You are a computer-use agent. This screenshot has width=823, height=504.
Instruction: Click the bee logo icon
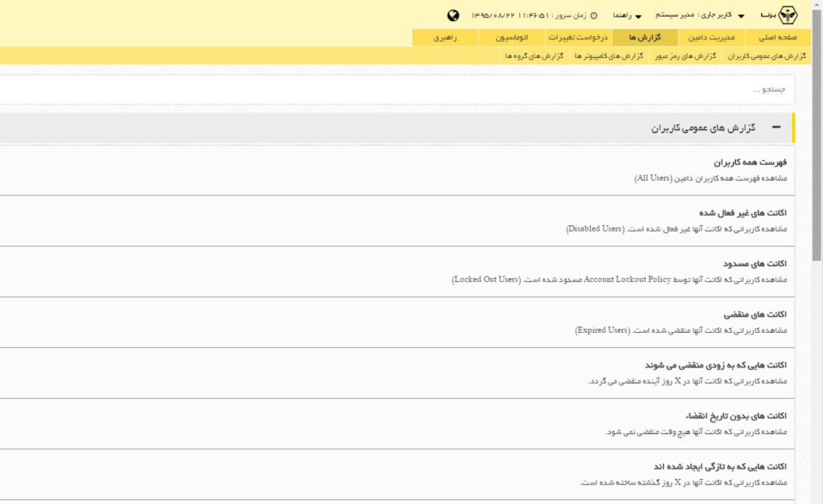(788, 15)
